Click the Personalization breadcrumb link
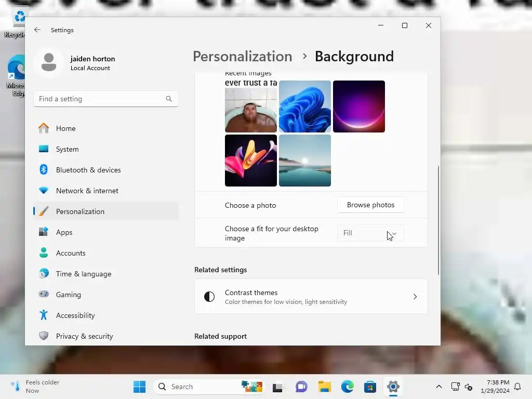532x399 pixels. [x=242, y=56]
